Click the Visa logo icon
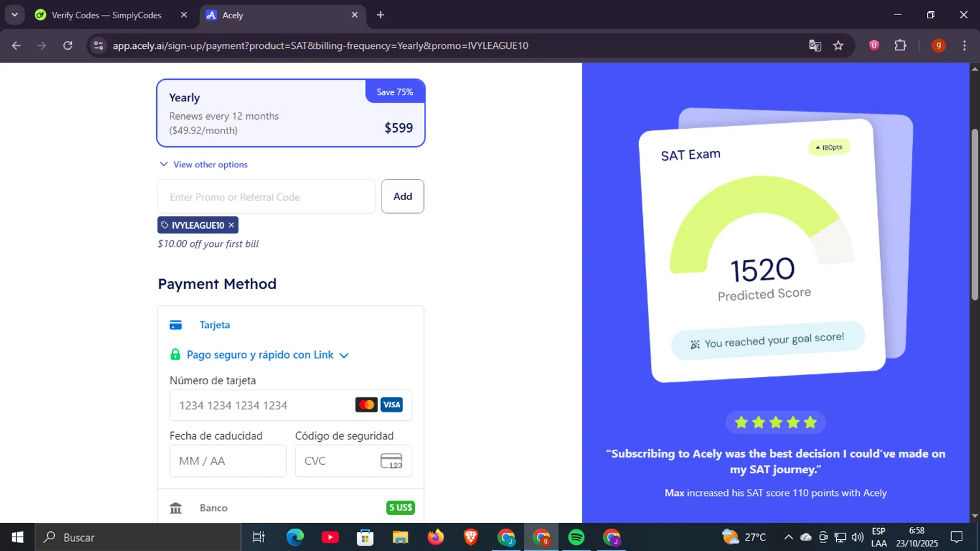Viewport: 980px width, 551px height. click(x=392, y=405)
